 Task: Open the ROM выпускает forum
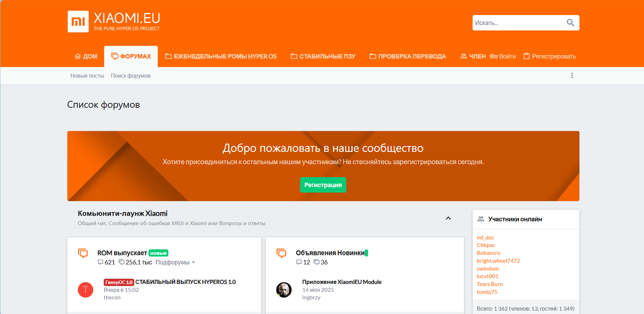(x=122, y=253)
